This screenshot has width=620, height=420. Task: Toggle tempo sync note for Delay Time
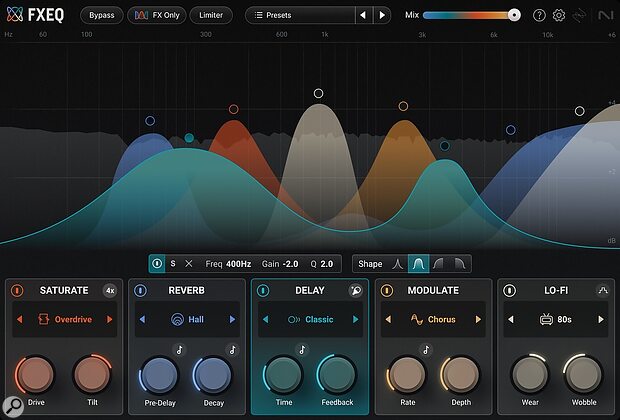tap(302, 350)
